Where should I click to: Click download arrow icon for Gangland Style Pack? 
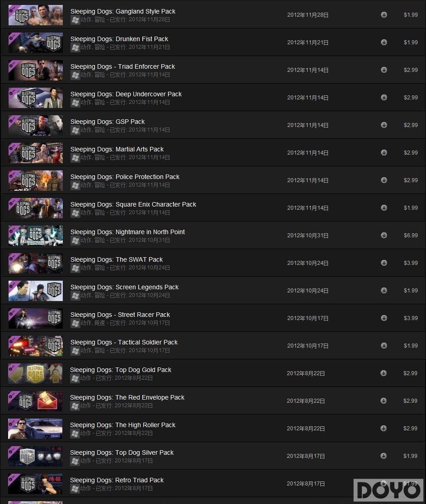click(x=384, y=15)
